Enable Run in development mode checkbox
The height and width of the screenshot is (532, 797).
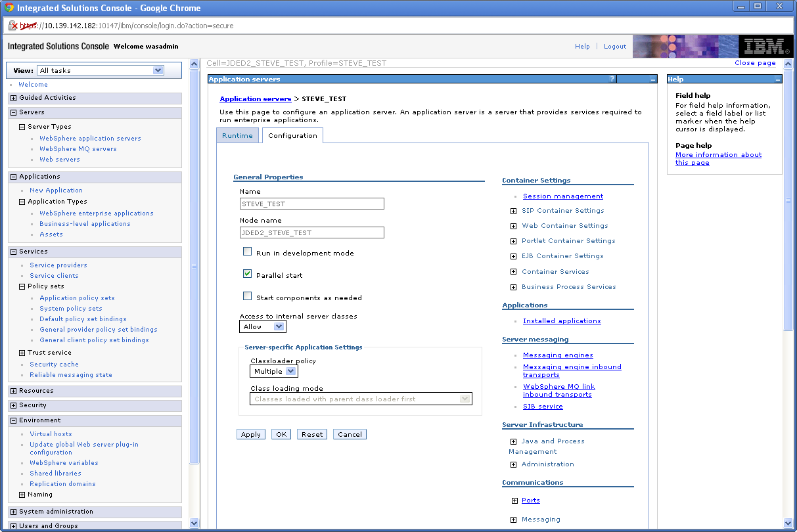point(248,252)
